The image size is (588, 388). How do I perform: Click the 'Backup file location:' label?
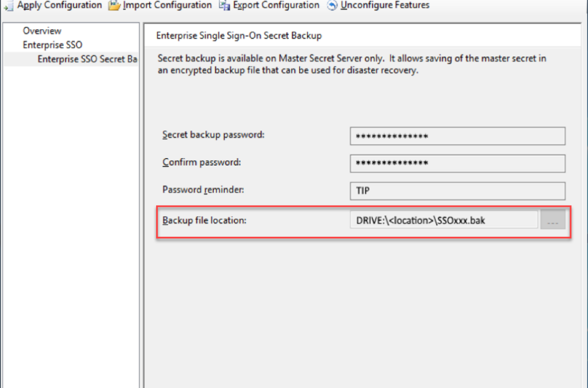click(204, 220)
